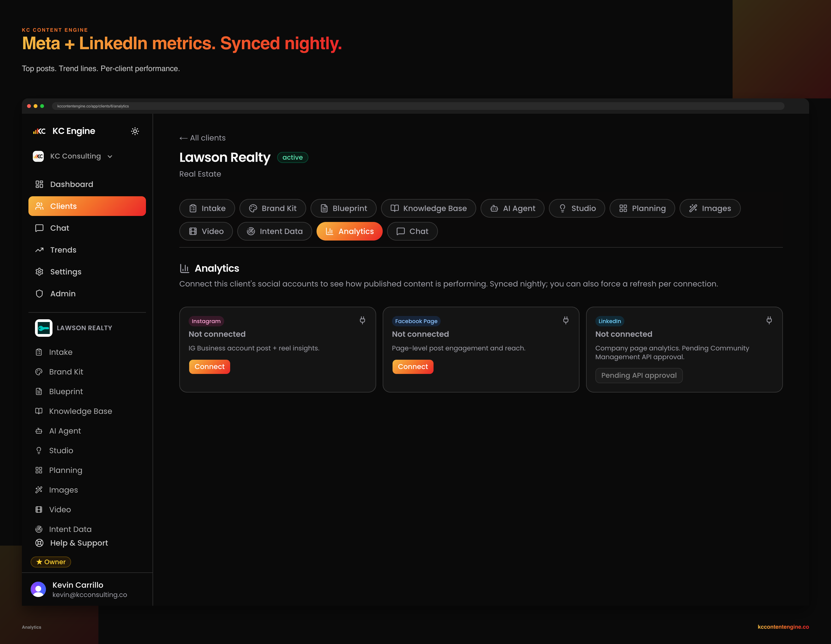Switch to the Video tab

pos(206,231)
